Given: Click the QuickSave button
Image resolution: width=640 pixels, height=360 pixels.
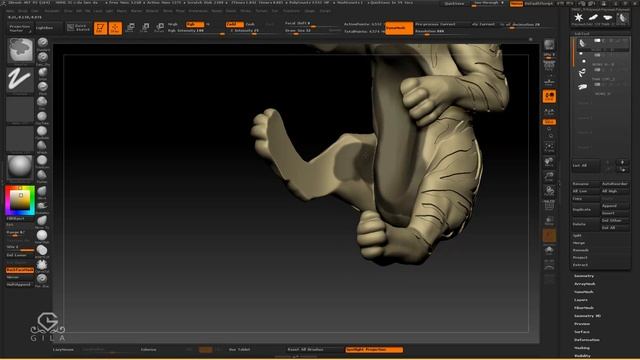Looking at the screenshot, I should (x=454, y=3).
